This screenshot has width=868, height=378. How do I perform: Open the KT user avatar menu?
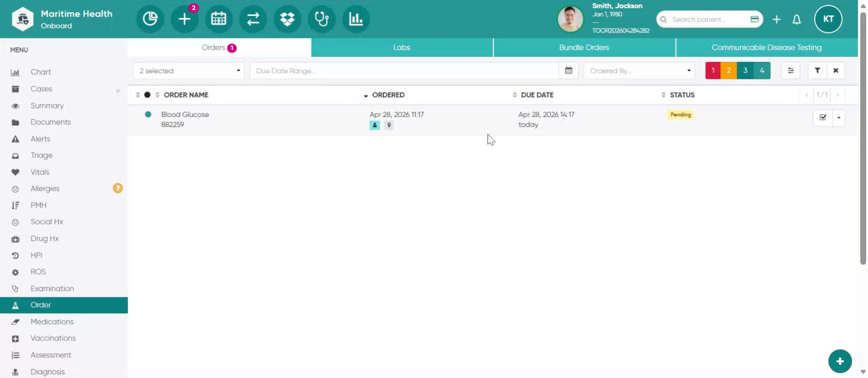(828, 19)
